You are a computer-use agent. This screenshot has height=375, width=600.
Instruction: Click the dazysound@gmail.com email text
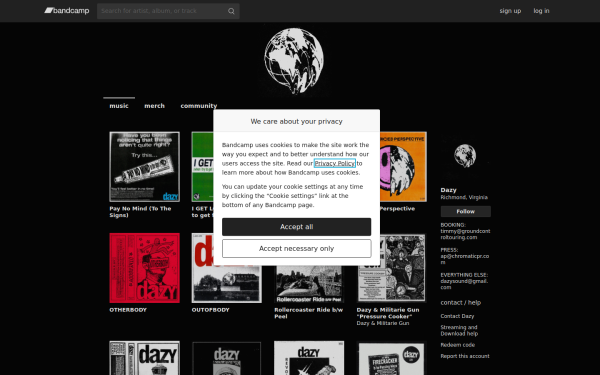[464, 284]
